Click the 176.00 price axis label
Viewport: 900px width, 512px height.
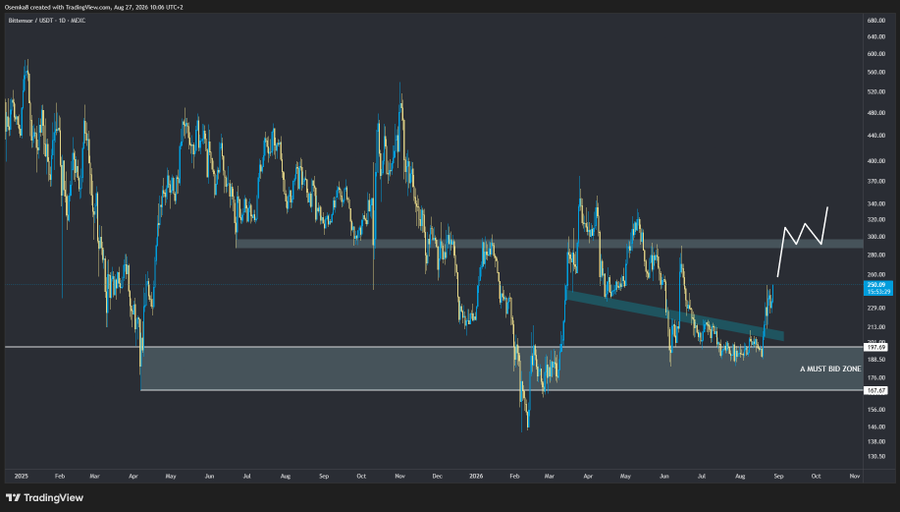(x=876, y=378)
